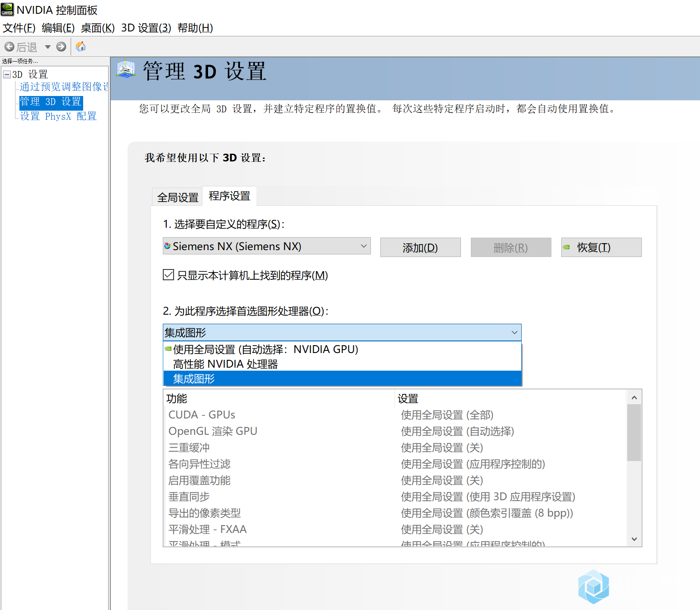
Task: Switch to the 全局设置 tab
Action: [x=177, y=197]
